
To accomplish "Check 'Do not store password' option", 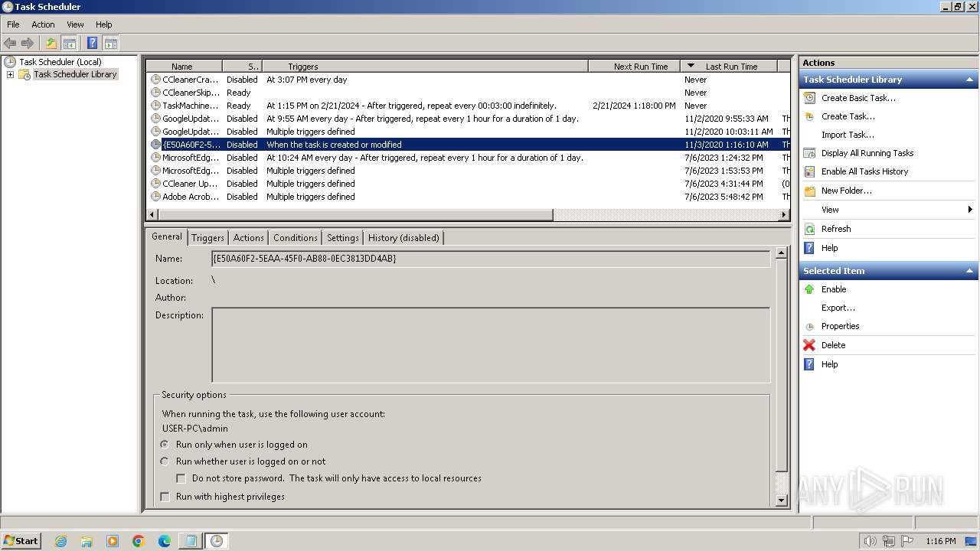I will (181, 478).
